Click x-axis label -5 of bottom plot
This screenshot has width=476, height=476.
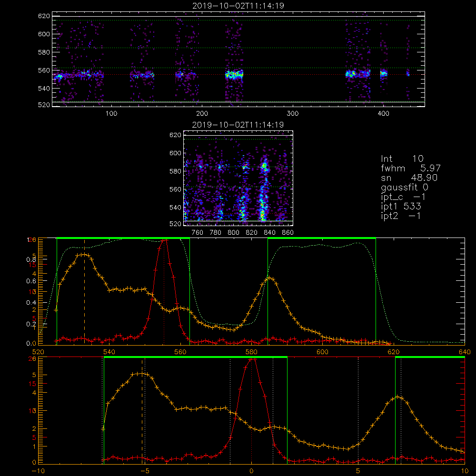pos(145,471)
